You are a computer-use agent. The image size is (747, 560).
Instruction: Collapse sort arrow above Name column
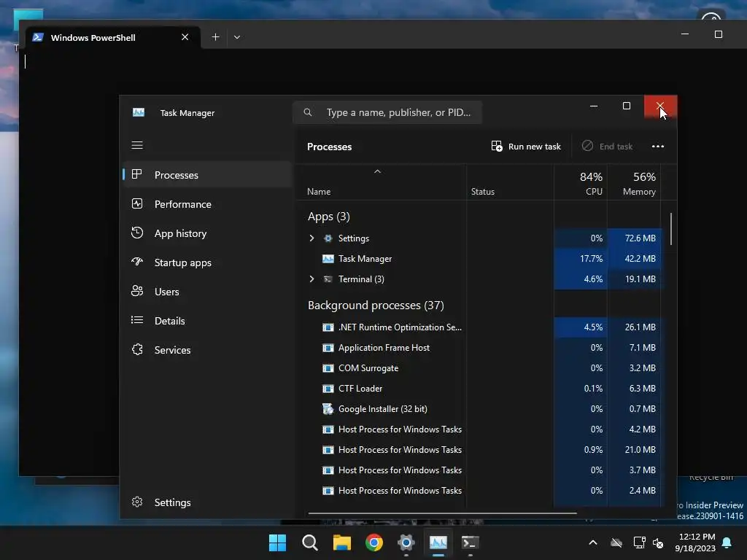377,171
